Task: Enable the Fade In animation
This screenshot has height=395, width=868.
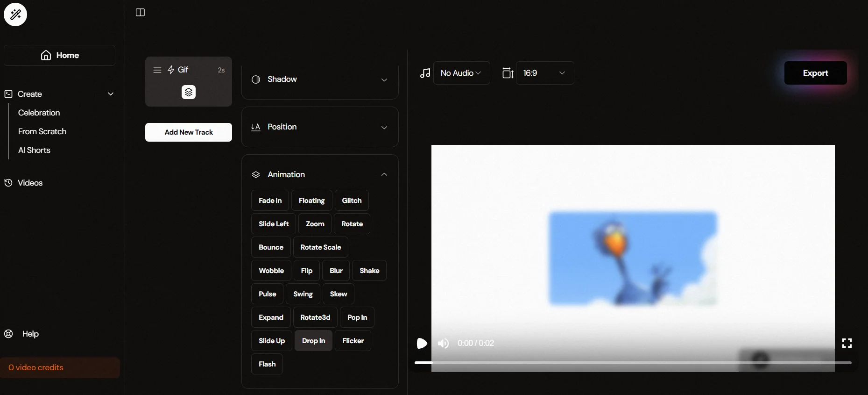Action: click(x=270, y=201)
